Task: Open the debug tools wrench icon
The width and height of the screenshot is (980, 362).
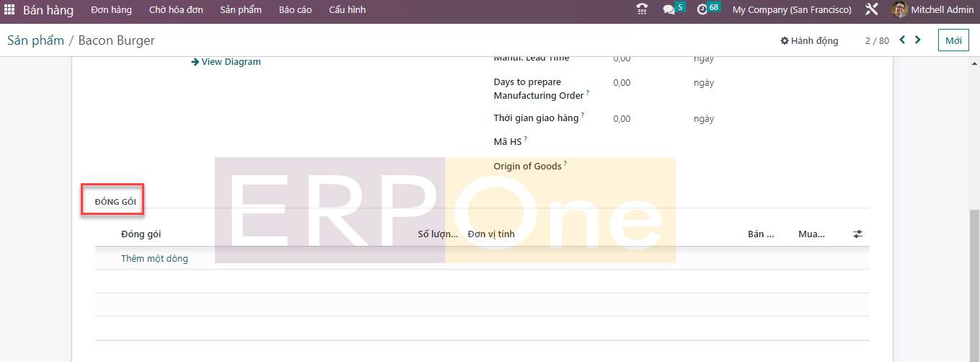Action: point(871,9)
